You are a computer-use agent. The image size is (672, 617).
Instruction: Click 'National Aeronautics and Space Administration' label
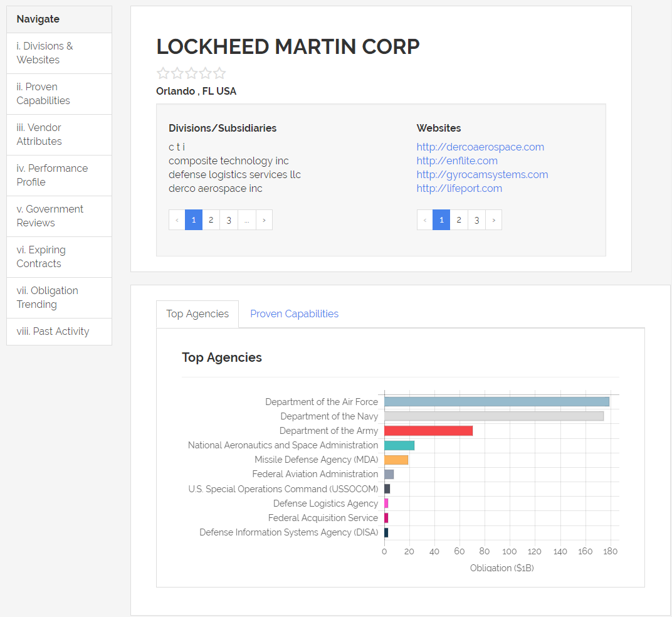[283, 445]
